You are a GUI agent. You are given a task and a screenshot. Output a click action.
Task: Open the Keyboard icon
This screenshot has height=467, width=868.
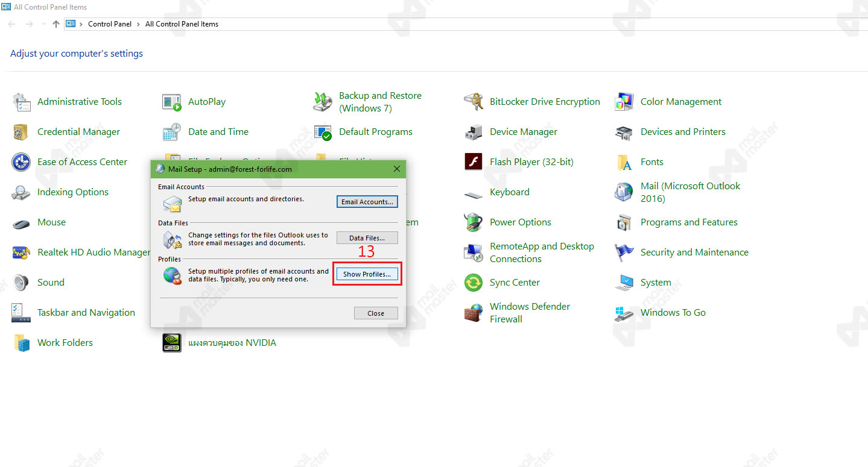[474, 194]
